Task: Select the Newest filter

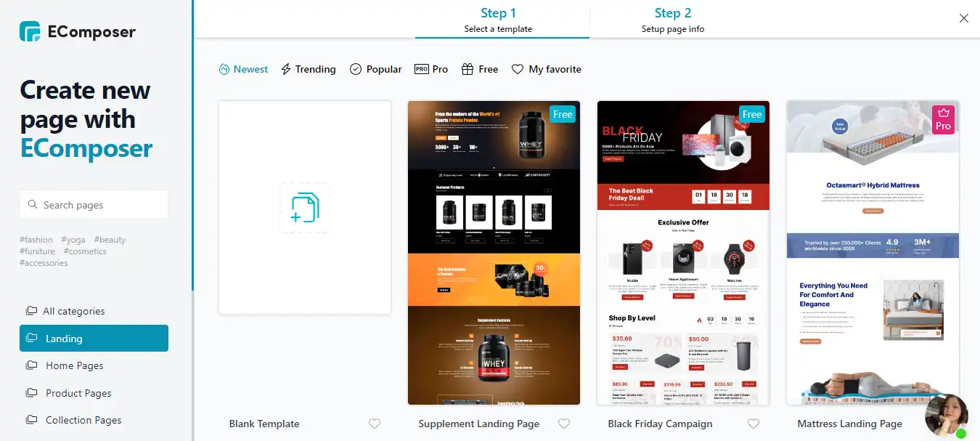Action: [x=244, y=69]
